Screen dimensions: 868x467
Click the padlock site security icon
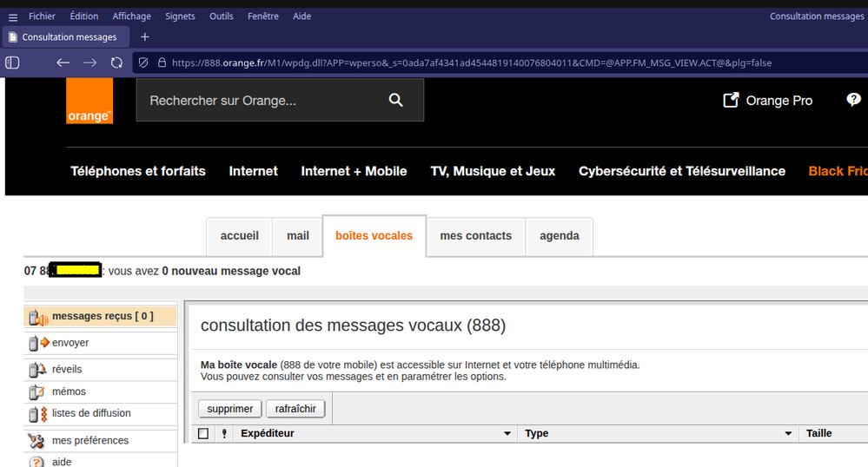coord(162,62)
